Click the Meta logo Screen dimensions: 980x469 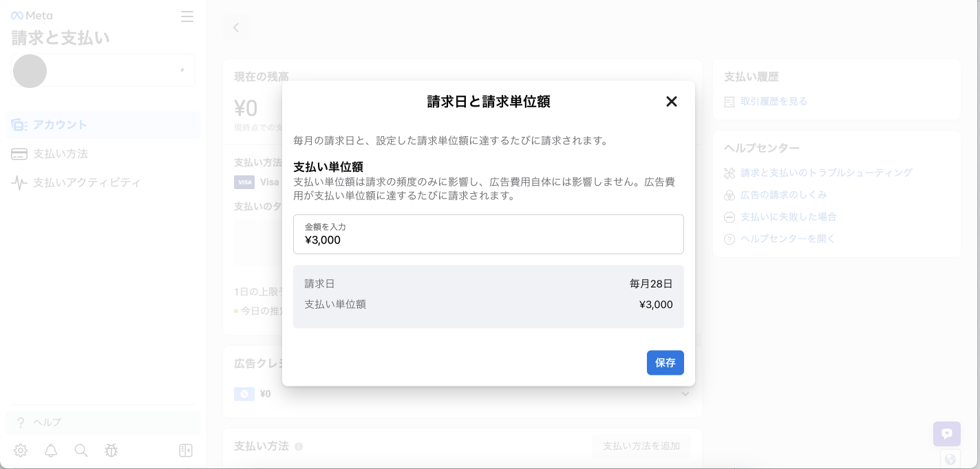[32, 15]
